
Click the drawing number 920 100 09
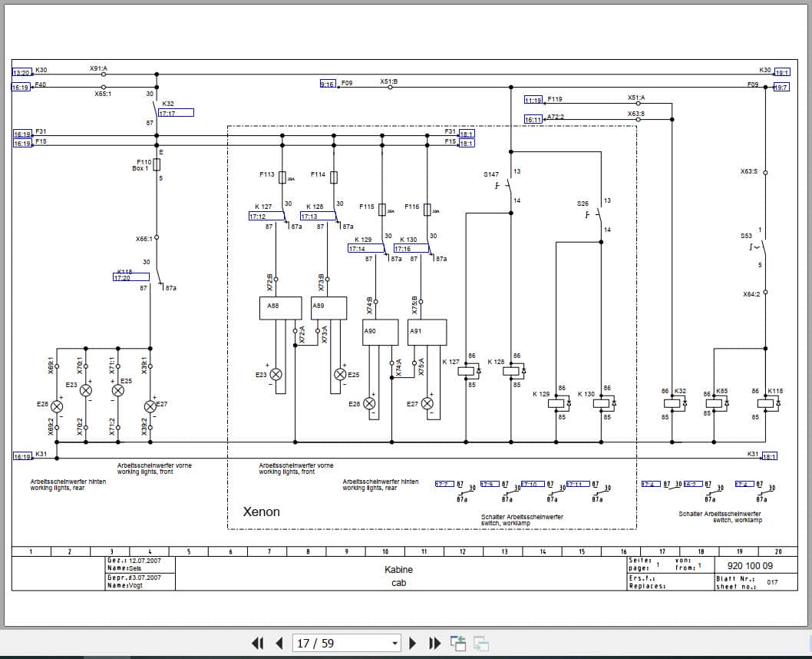click(750, 566)
